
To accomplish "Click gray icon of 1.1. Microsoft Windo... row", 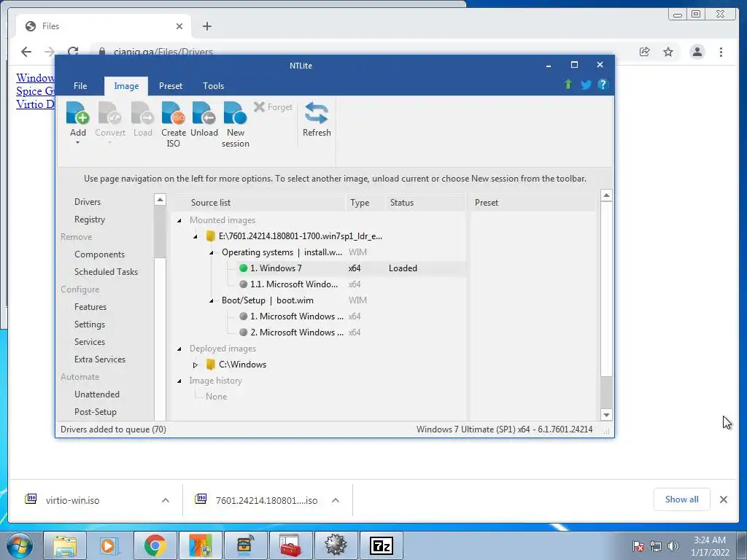I will tap(244, 284).
